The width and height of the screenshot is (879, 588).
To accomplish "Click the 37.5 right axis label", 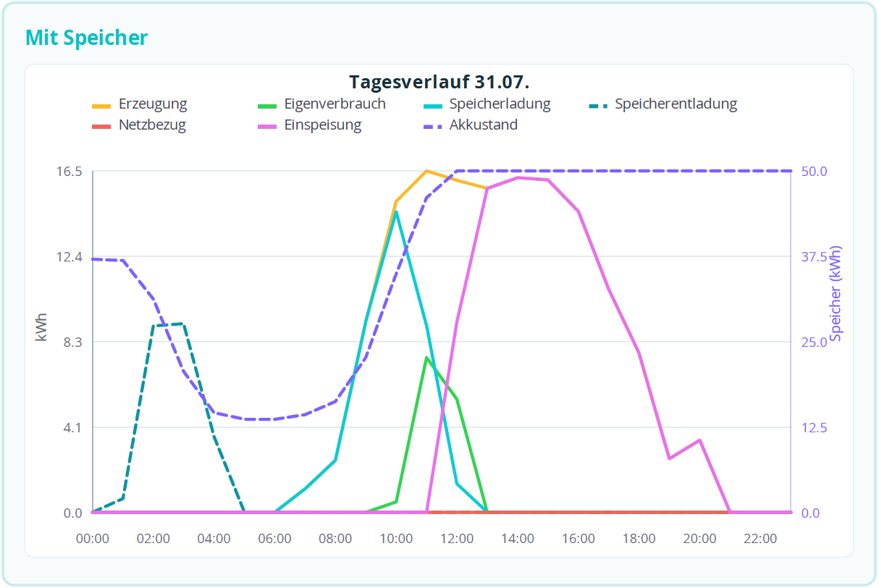I will click(814, 256).
